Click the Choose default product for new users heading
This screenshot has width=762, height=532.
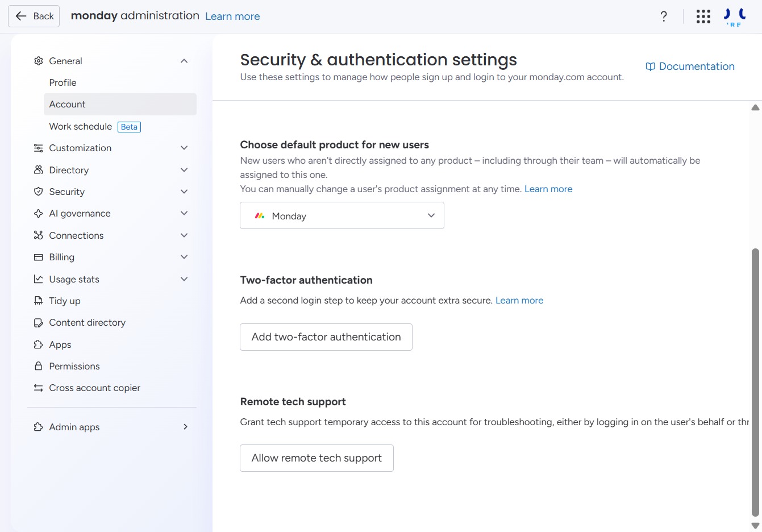(334, 145)
